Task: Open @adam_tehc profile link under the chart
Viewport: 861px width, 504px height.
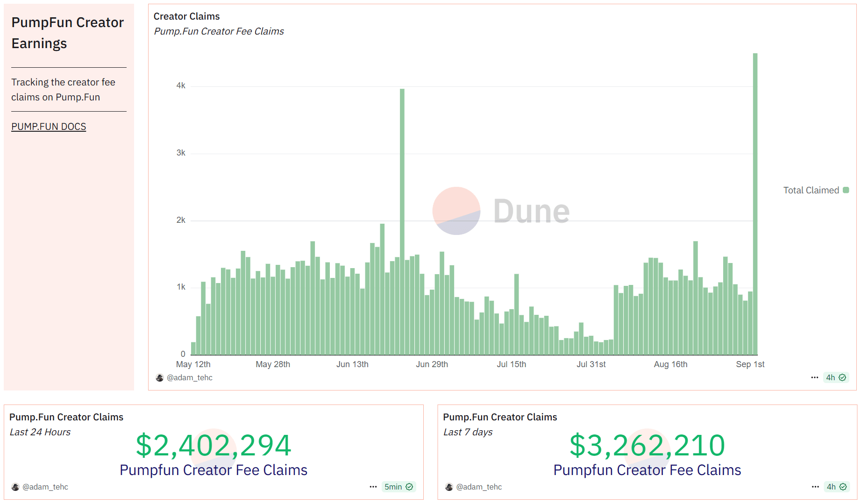Action: click(x=190, y=377)
